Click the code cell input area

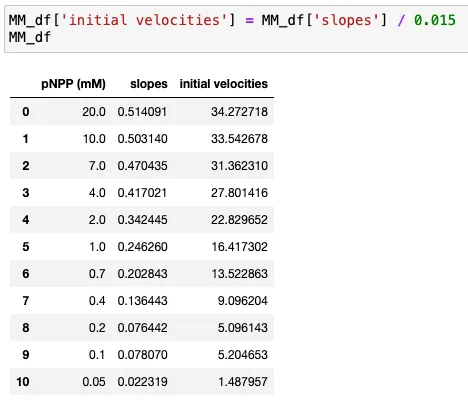pyautogui.click(x=236, y=29)
